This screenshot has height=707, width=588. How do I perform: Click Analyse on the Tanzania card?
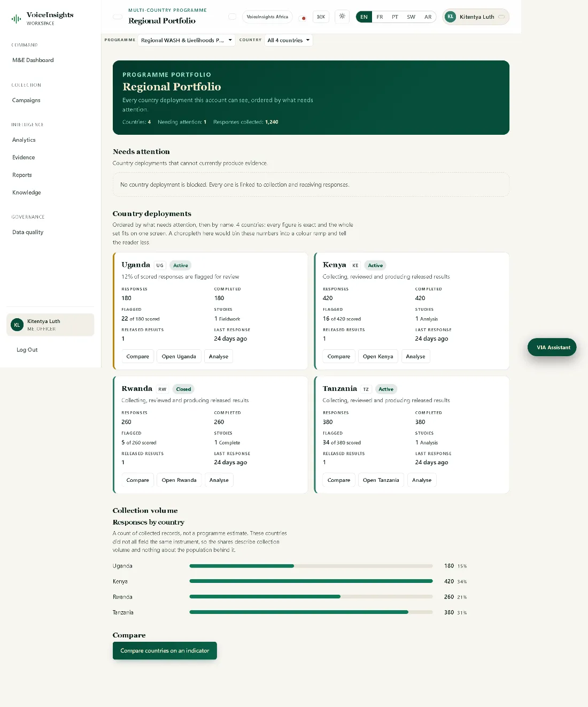click(422, 480)
